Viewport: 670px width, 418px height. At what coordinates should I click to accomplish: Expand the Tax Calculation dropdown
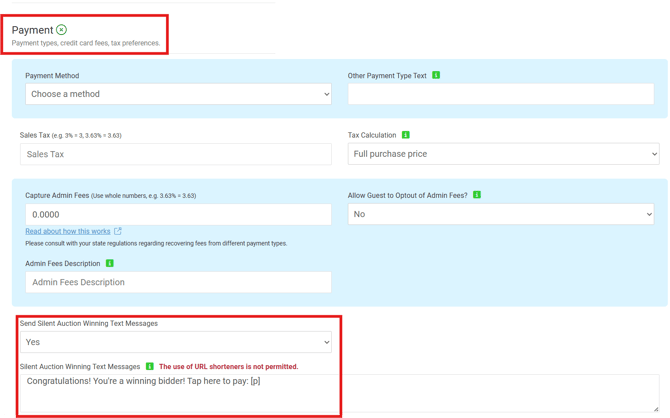pyautogui.click(x=503, y=154)
